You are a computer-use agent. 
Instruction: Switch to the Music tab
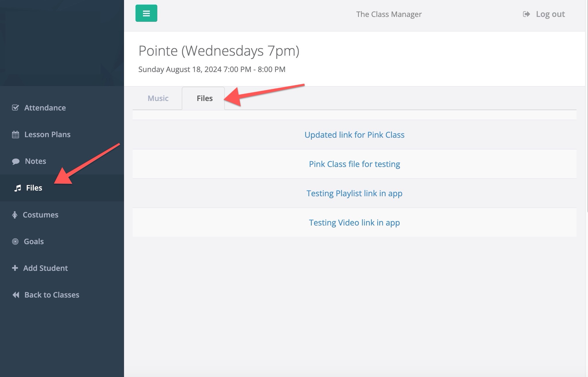158,98
